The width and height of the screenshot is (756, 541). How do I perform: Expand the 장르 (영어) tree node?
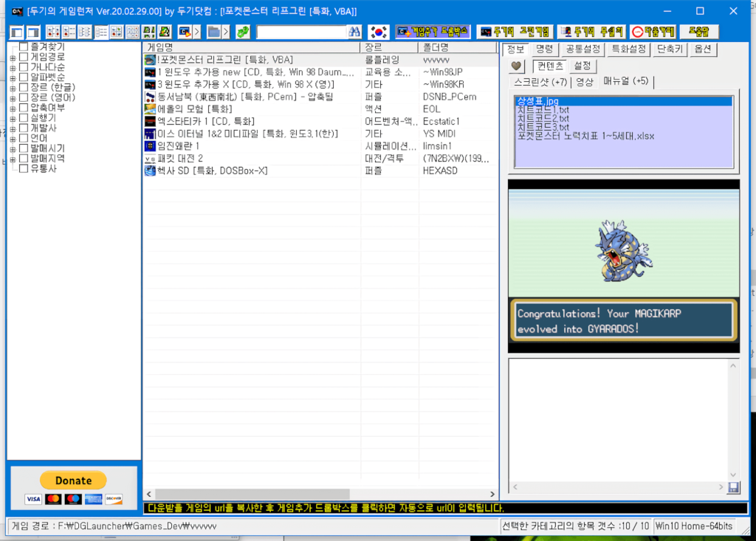click(13, 98)
